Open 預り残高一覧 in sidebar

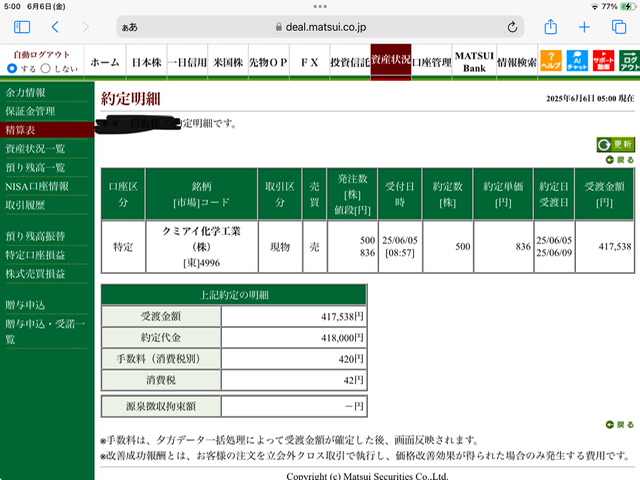click(35, 168)
